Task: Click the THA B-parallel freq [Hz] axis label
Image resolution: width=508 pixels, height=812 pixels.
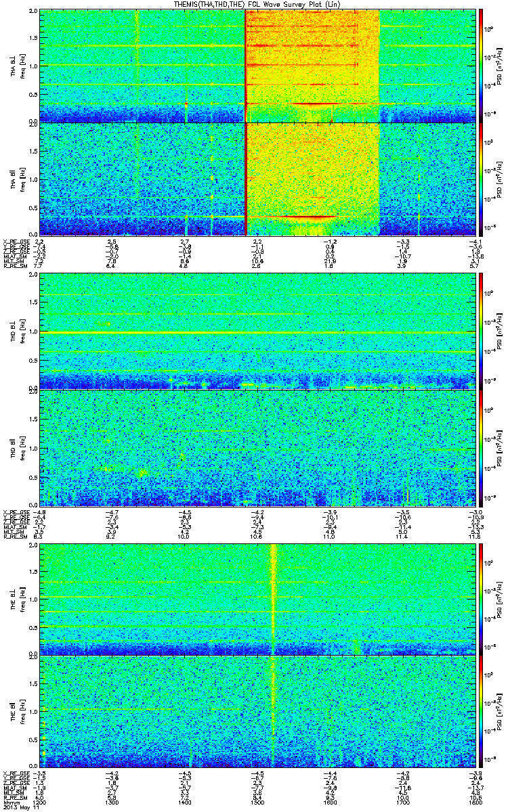Action: [22, 179]
